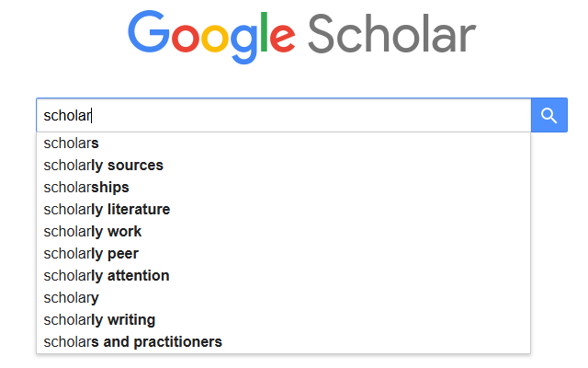
Task: Choose 'scholarly writing' suggestion
Action: click(99, 320)
